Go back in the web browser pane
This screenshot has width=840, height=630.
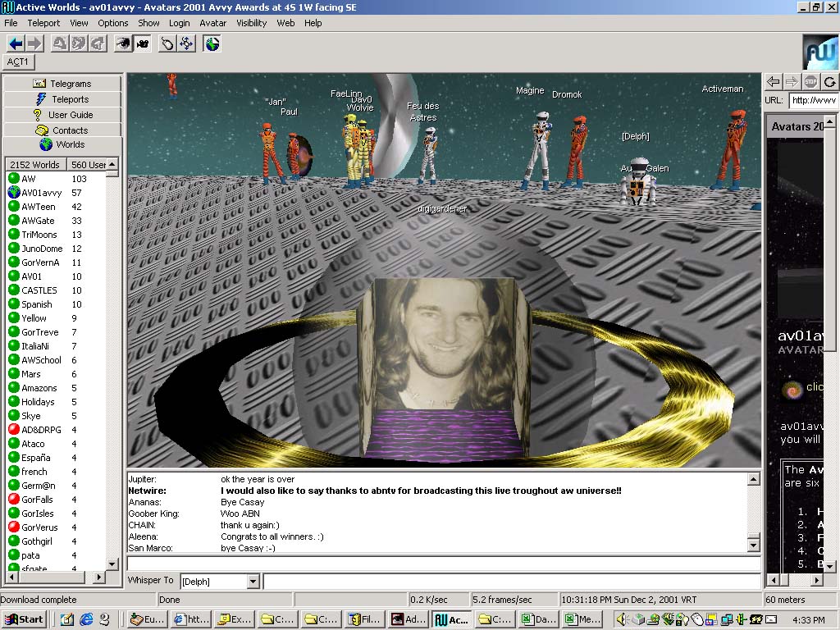click(773, 81)
